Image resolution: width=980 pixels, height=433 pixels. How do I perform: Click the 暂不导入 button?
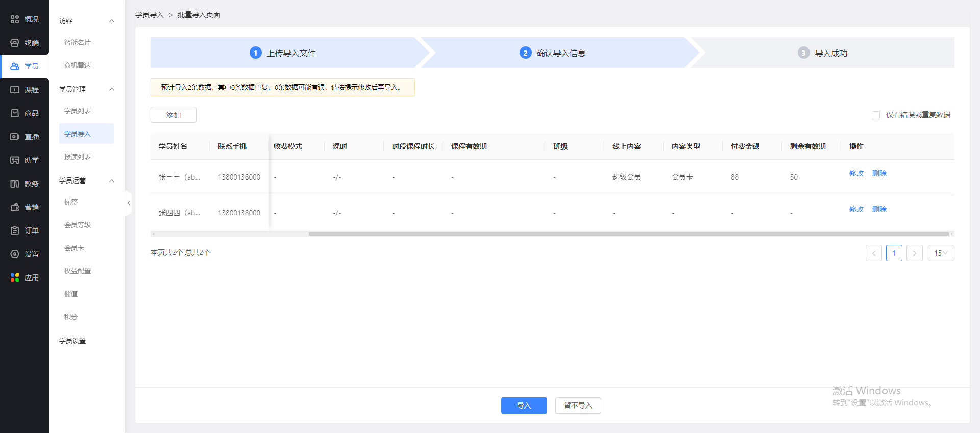point(578,405)
